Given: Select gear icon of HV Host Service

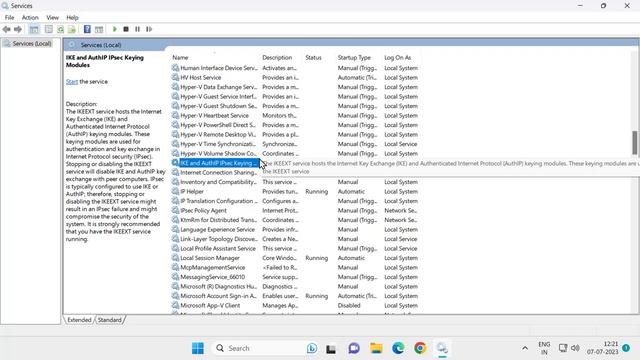Looking at the screenshot, I should (175, 78).
